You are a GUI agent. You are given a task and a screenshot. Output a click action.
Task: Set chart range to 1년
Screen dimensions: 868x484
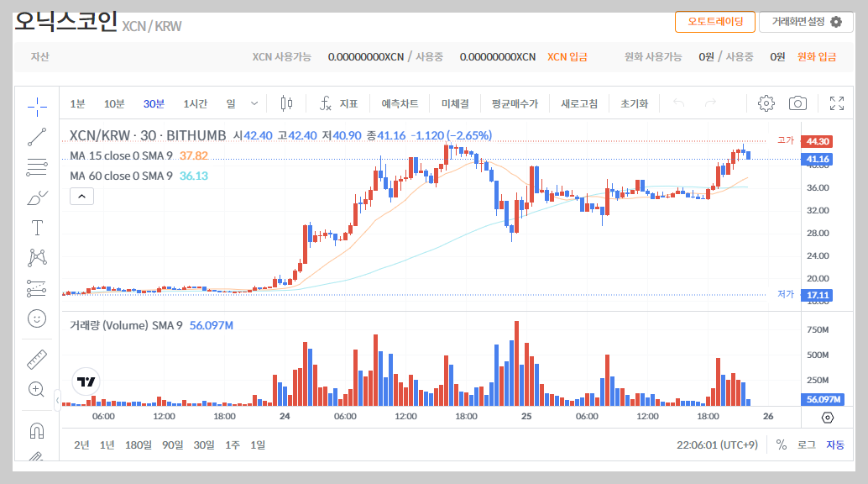click(x=107, y=445)
